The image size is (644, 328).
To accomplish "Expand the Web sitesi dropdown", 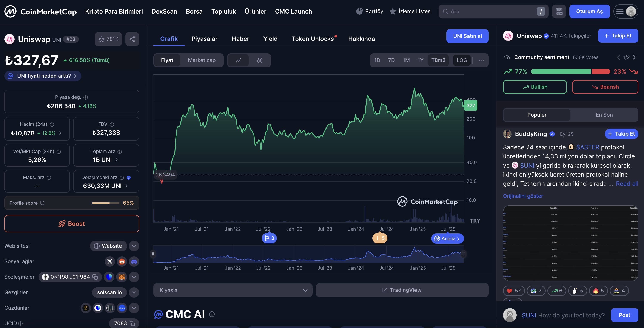I will click(x=134, y=246).
